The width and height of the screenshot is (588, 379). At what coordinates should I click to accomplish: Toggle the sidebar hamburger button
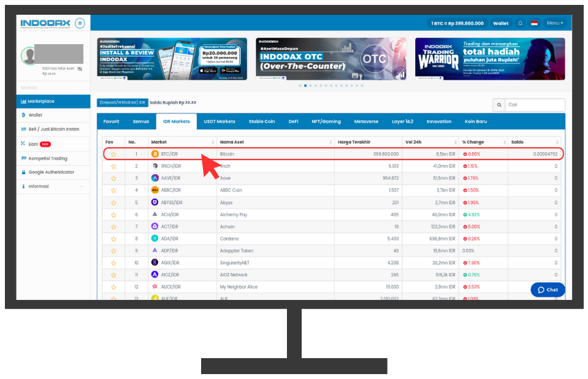click(80, 23)
